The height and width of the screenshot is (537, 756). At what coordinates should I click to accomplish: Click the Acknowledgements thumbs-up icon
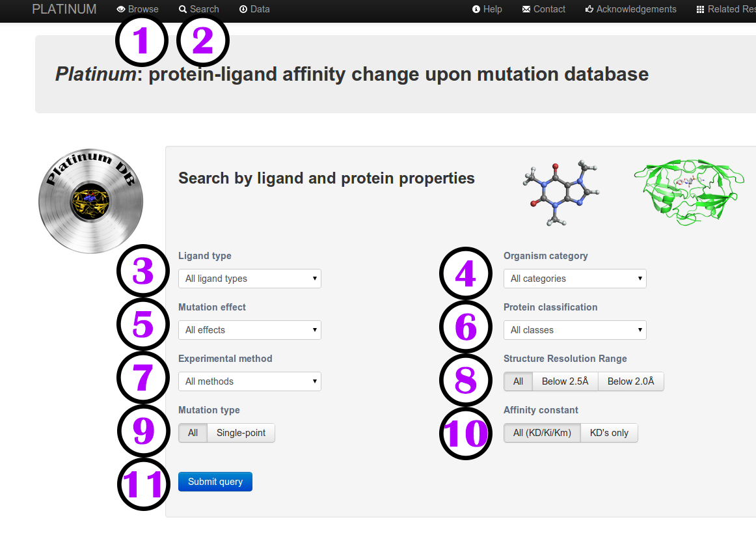coord(589,10)
